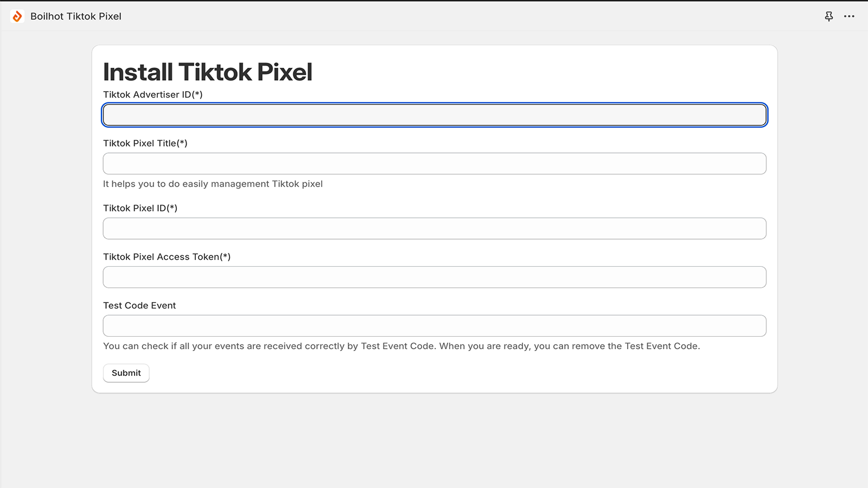868x488 pixels.
Task: Select the Tiktok Pixel ID input box
Action: 435,228
